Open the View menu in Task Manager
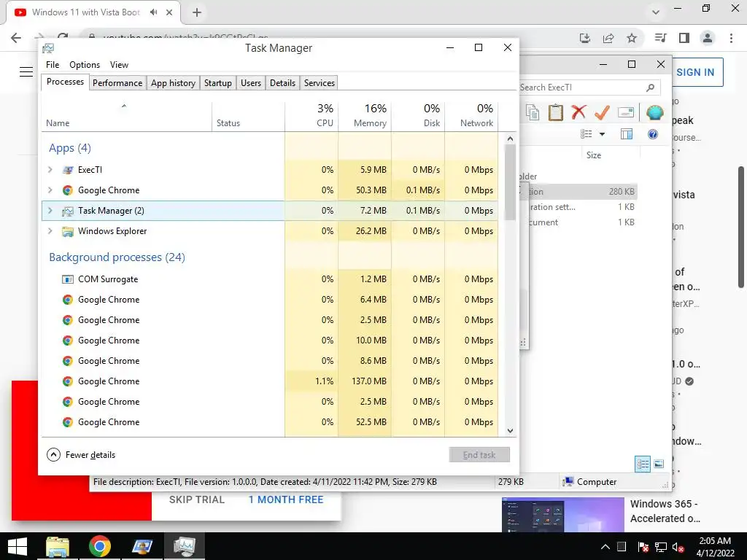Viewport: 747px width, 560px height. (x=119, y=65)
